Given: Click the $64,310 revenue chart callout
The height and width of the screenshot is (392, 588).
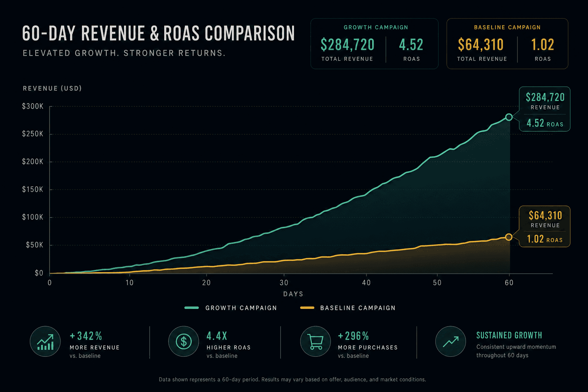Looking at the screenshot, I should [546, 216].
